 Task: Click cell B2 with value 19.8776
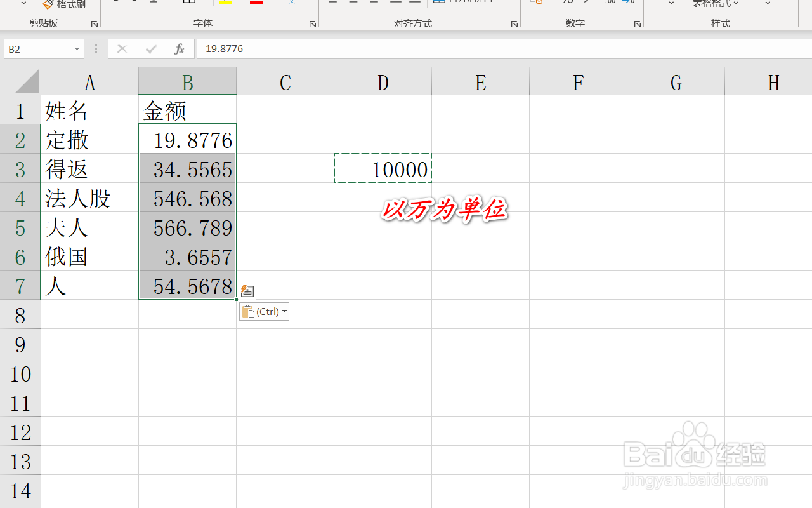point(188,140)
